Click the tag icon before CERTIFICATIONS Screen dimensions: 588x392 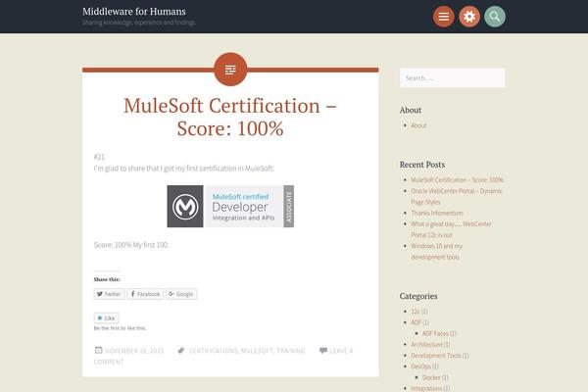tap(181, 351)
